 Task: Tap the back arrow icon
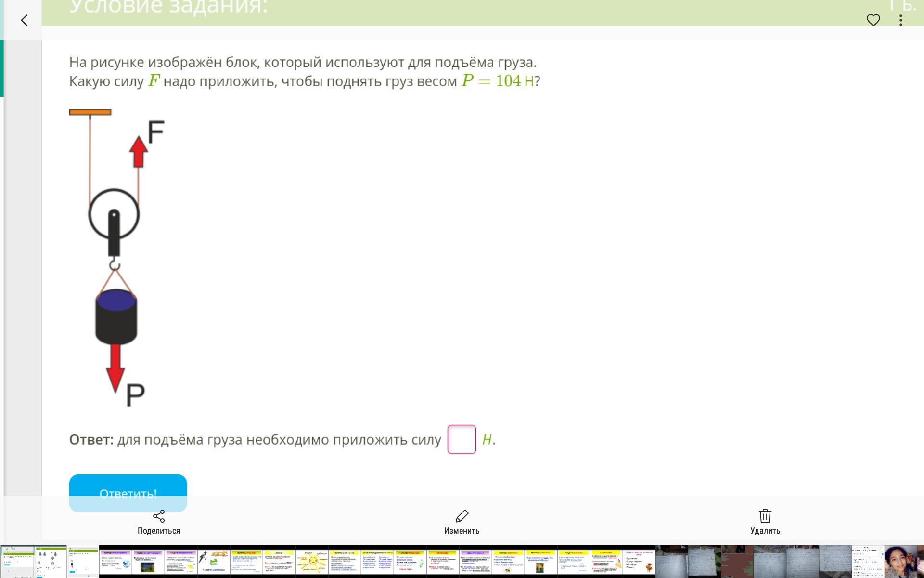(24, 20)
